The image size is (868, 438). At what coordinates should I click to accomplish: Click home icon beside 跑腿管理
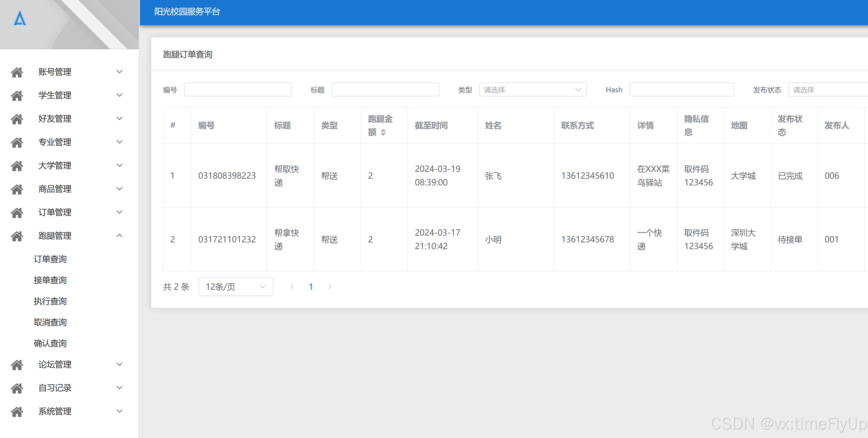[17, 236]
